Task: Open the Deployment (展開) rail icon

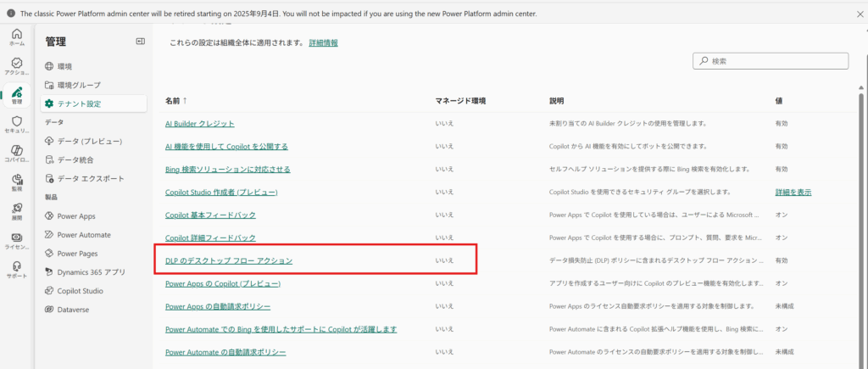Action: pos(16,212)
